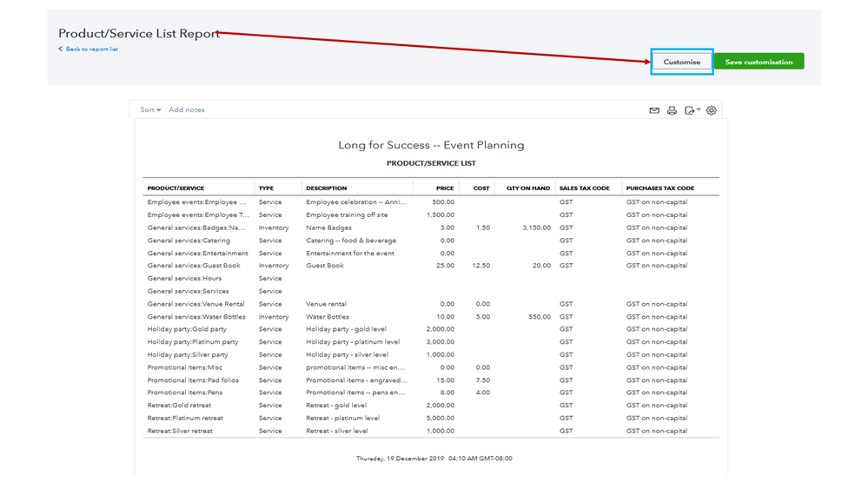This screenshot has width=868, height=488.
Task: Select Holiday party:Gold party row name
Action: tap(187, 329)
